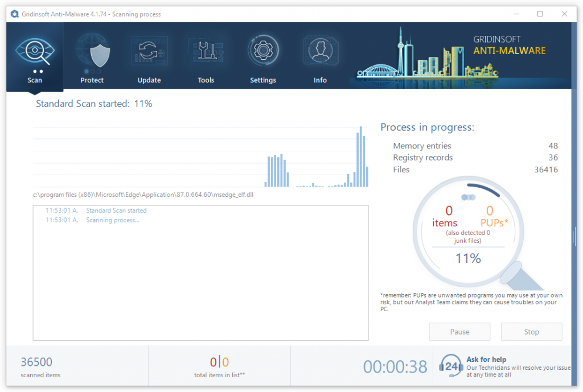This screenshot has width=583, height=392.
Task: Select the 'Standard Scan started' log line
Action: pos(116,211)
